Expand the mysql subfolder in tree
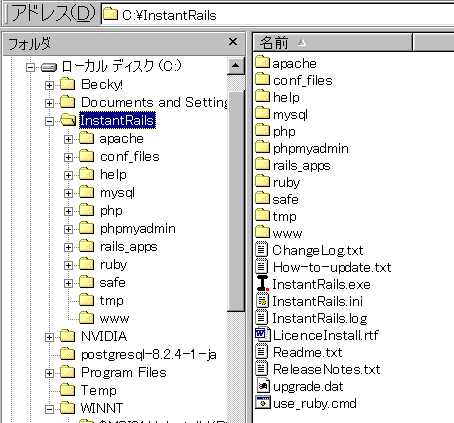The width and height of the screenshot is (454, 423). (x=68, y=193)
